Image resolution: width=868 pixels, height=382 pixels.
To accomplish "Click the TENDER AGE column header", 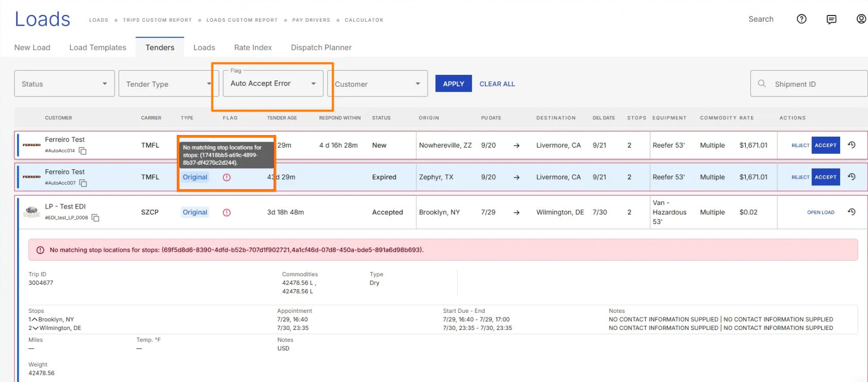I will pos(282,118).
